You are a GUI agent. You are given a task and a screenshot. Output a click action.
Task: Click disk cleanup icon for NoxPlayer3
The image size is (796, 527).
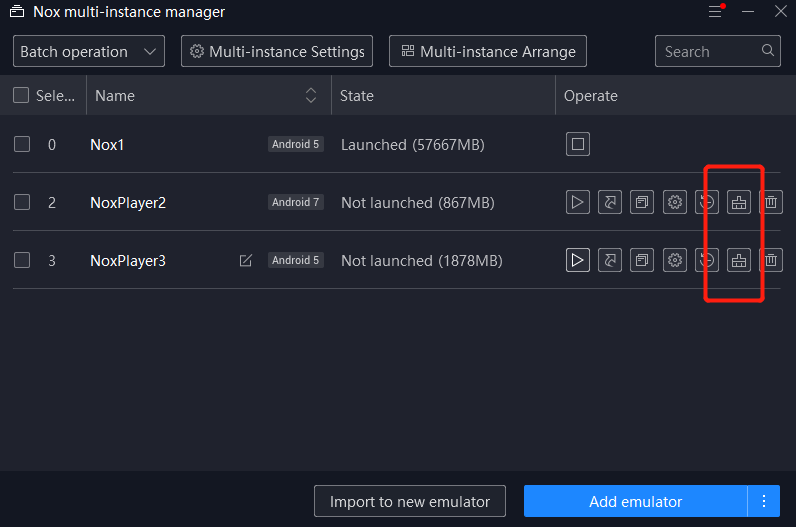[739, 260]
